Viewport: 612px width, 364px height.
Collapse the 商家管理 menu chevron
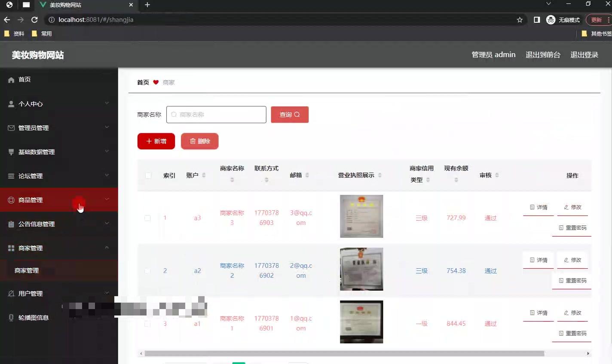[107, 247]
